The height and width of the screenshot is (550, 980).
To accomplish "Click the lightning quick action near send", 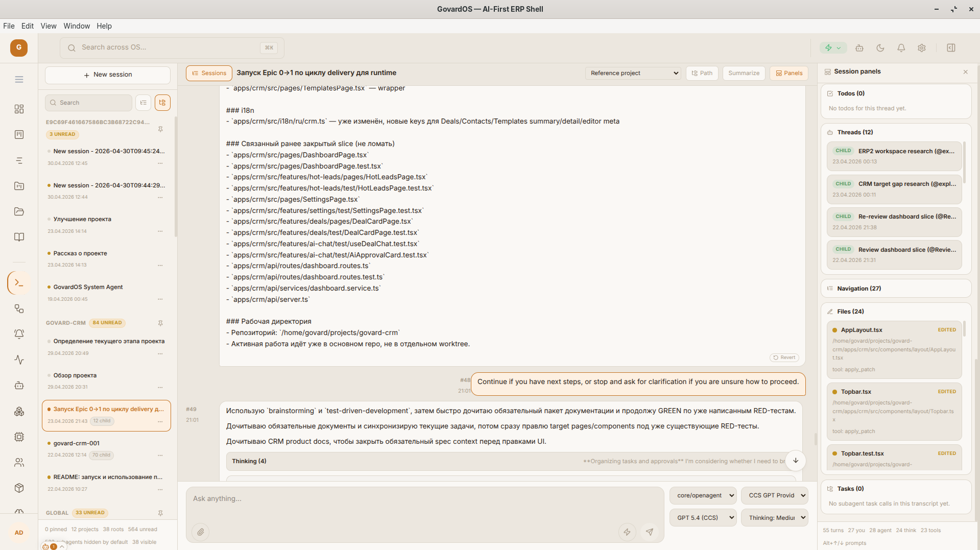I will click(x=627, y=532).
